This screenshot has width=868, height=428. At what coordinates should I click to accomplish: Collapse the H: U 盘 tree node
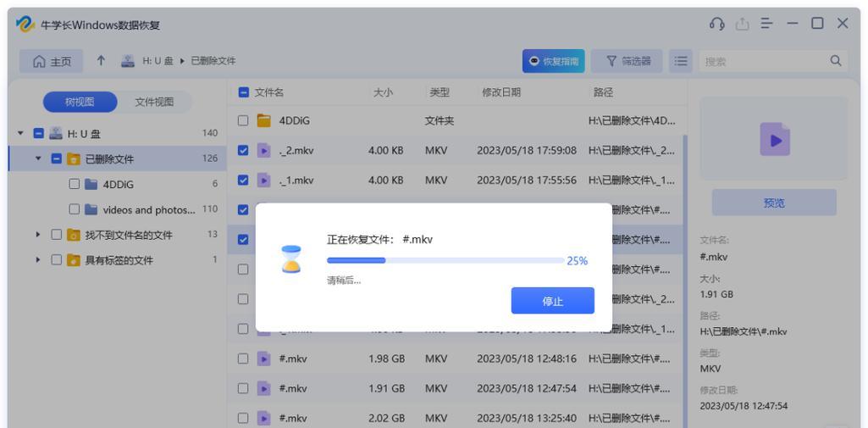[x=20, y=133]
